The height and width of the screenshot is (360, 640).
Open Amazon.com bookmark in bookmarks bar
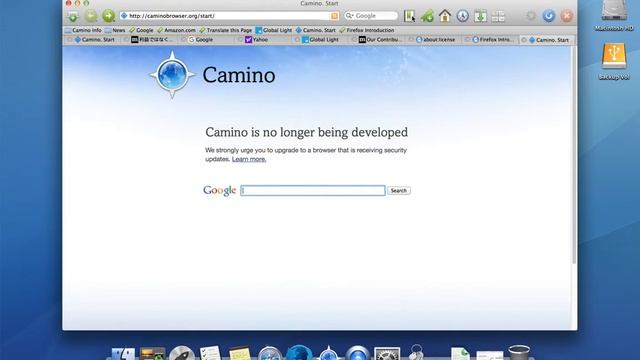pyautogui.click(x=176, y=30)
